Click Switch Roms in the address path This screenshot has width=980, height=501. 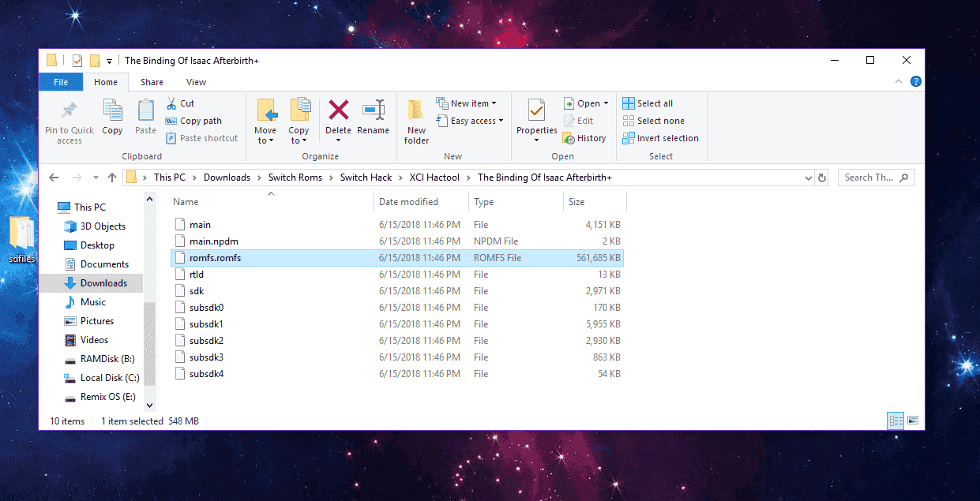point(295,178)
